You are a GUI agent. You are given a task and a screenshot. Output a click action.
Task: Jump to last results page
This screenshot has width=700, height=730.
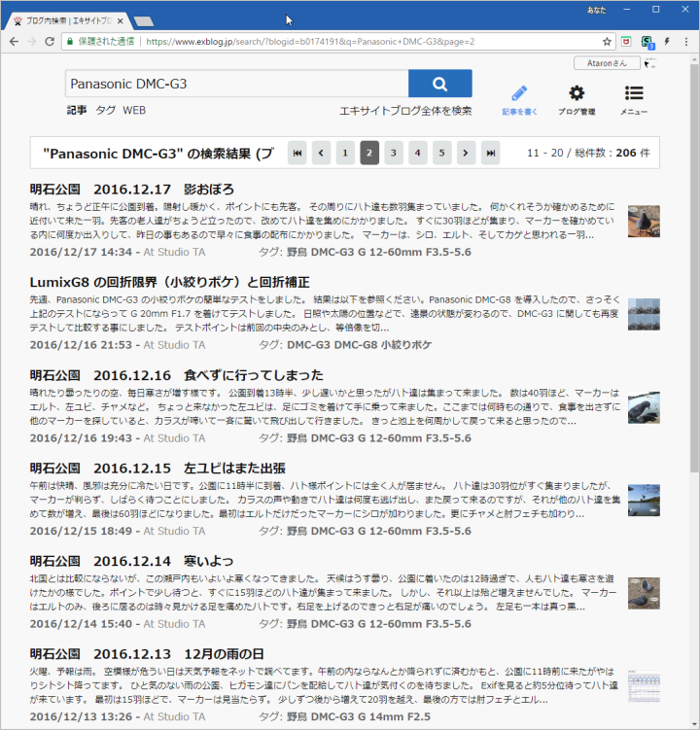click(490, 153)
